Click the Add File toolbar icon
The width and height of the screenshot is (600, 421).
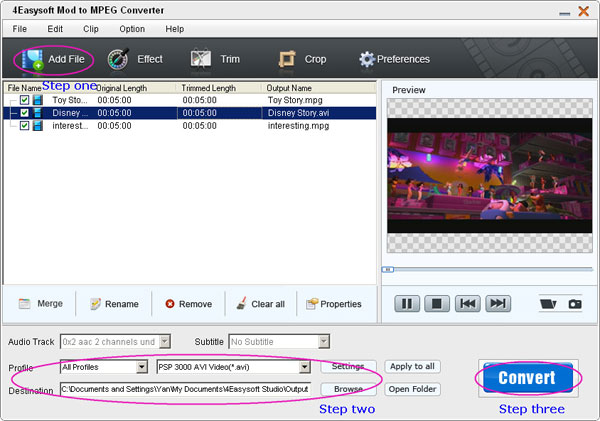[x=32, y=60]
